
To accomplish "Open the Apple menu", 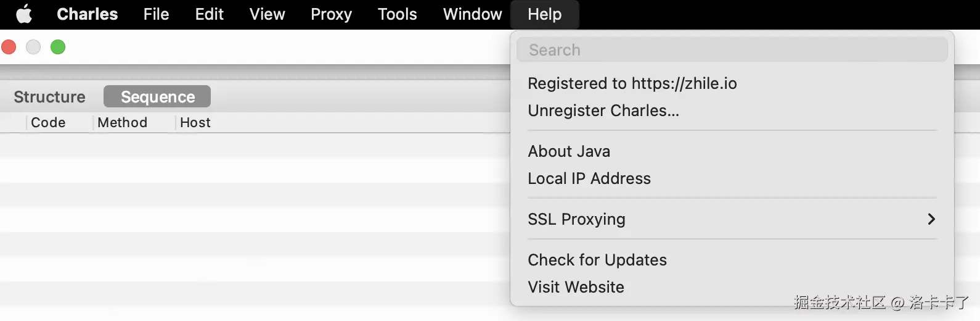I will (24, 14).
